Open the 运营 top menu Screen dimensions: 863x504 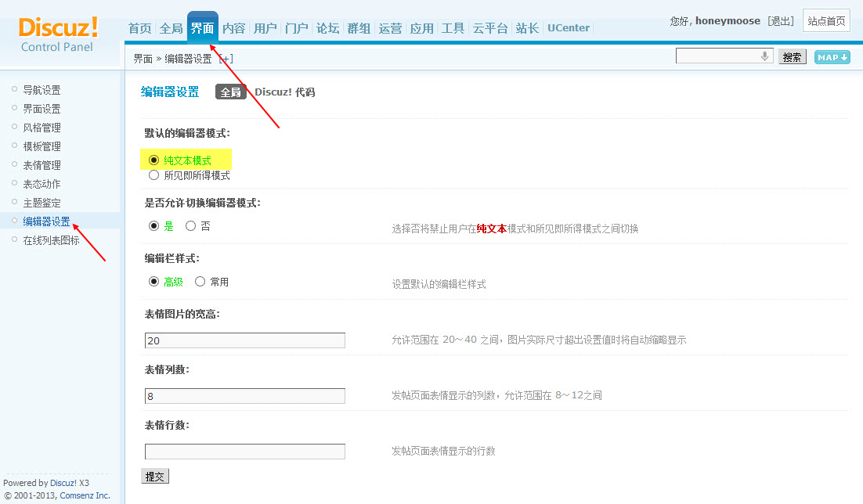click(x=390, y=28)
